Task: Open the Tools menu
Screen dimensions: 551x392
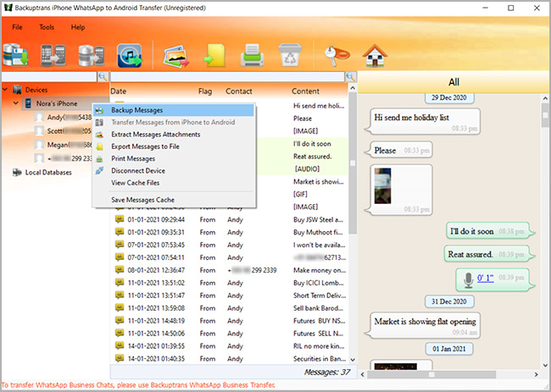Action: tap(47, 27)
